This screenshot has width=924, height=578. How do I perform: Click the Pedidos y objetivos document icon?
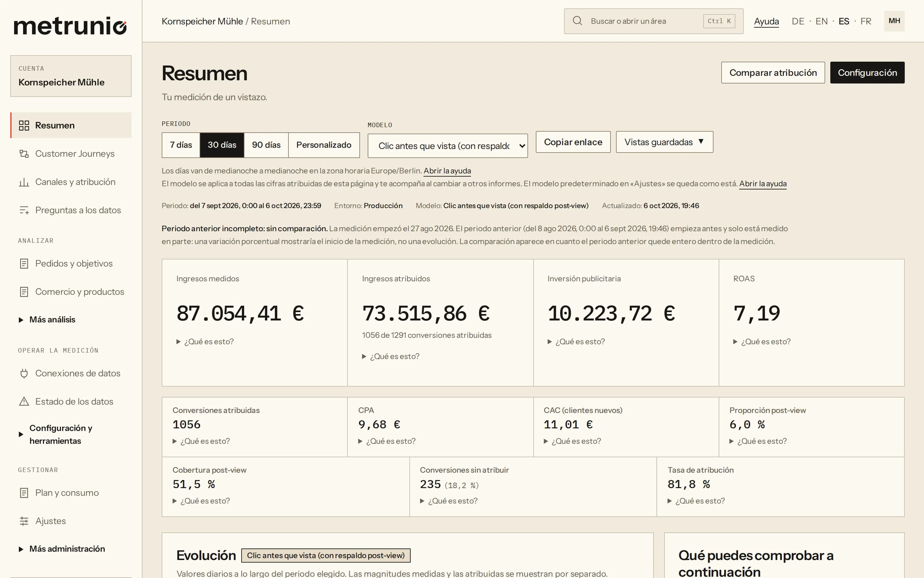click(x=24, y=263)
